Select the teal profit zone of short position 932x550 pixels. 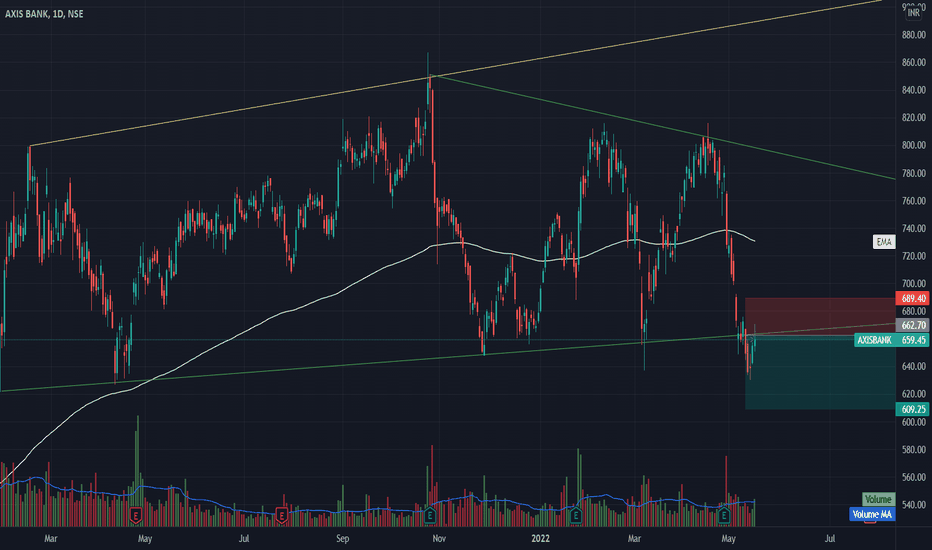click(x=820, y=373)
